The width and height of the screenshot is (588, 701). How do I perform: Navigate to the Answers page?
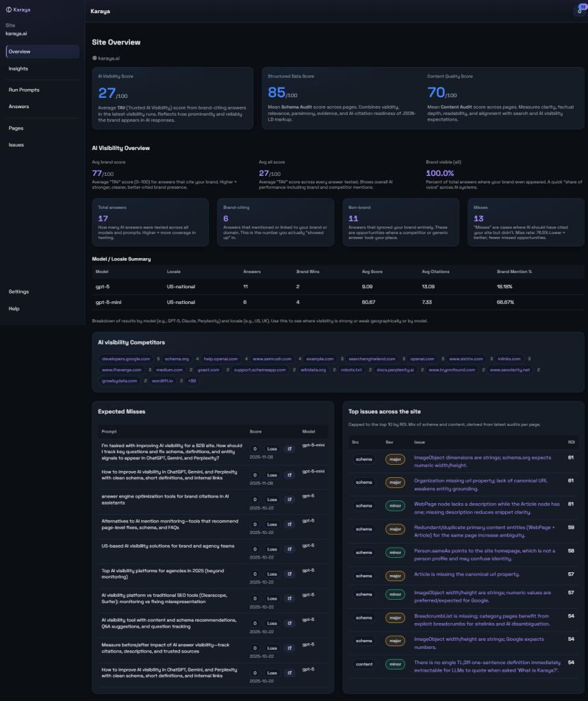click(x=19, y=106)
